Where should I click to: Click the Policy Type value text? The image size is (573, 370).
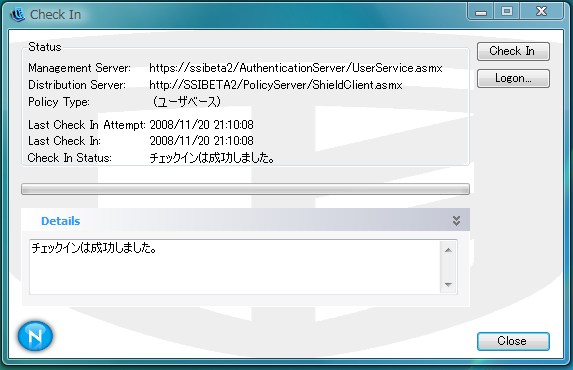187,102
